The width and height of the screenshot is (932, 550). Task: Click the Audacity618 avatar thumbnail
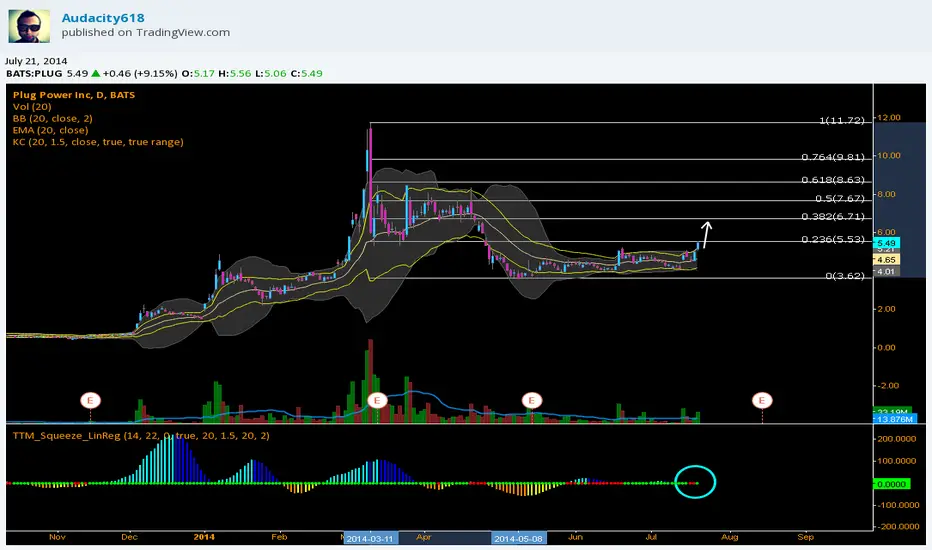[29, 26]
